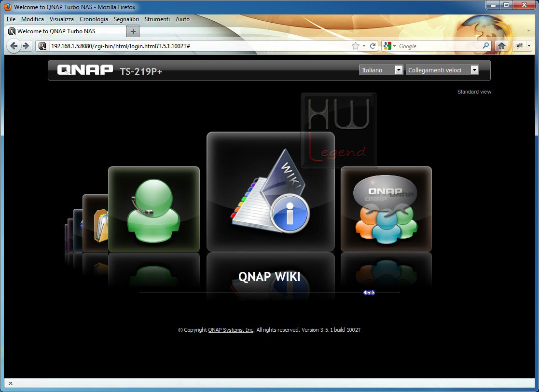The width and height of the screenshot is (539, 392).
Task: Select the Welcome to QNAP Turbo NAS tab
Action: pos(66,31)
